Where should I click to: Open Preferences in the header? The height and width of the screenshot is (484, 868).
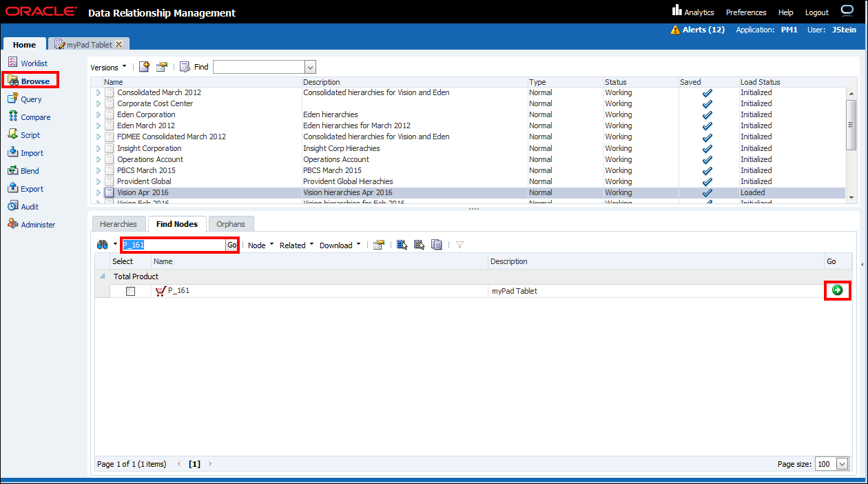(746, 12)
